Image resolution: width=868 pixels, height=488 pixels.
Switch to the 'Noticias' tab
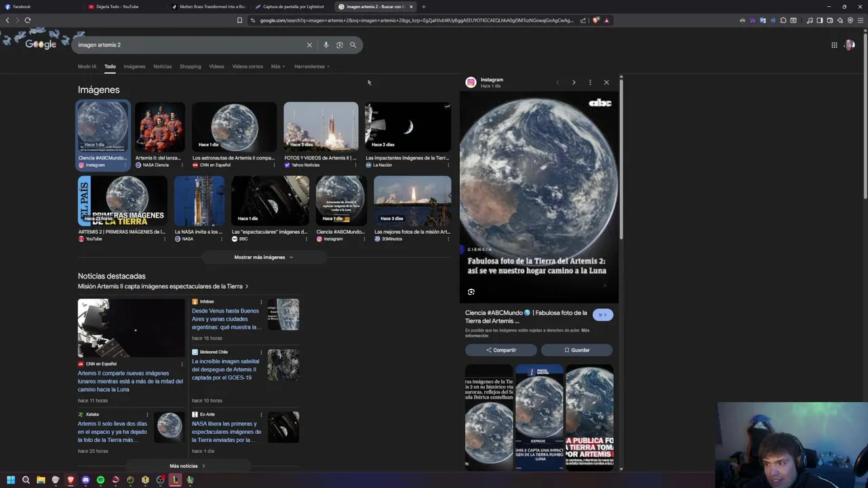pyautogui.click(x=163, y=66)
